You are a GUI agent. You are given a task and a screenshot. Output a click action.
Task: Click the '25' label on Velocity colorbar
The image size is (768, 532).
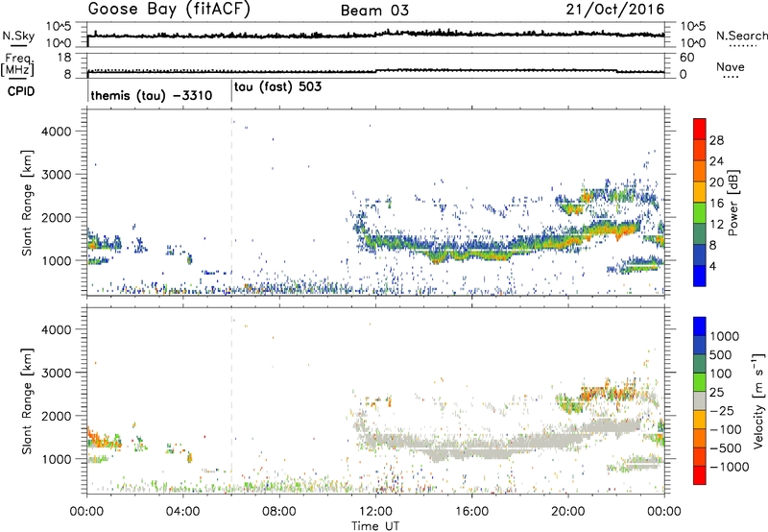tap(716, 392)
